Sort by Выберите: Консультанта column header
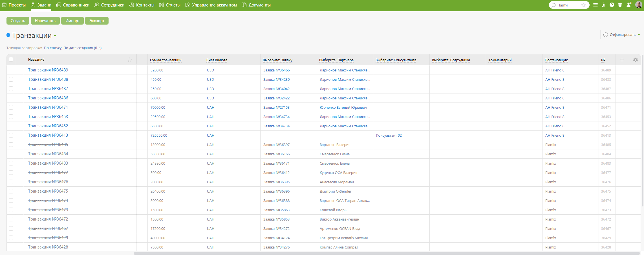 tap(396, 60)
